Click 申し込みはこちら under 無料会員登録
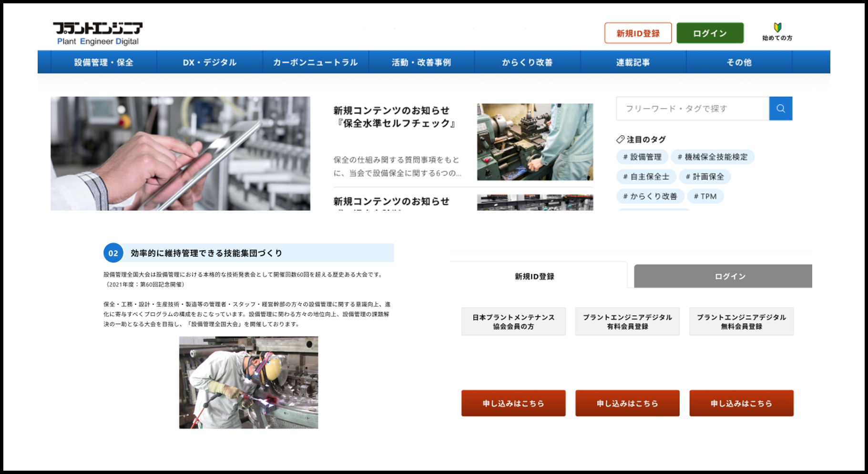Image resolution: width=868 pixels, height=474 pixels. point(741,403)
